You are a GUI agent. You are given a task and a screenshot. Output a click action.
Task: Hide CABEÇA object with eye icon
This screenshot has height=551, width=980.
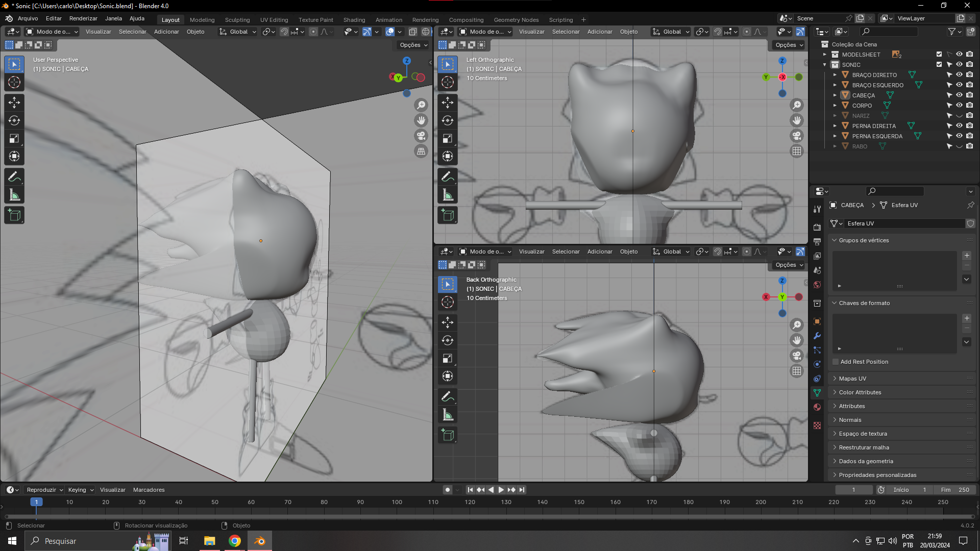pos(959,95)
